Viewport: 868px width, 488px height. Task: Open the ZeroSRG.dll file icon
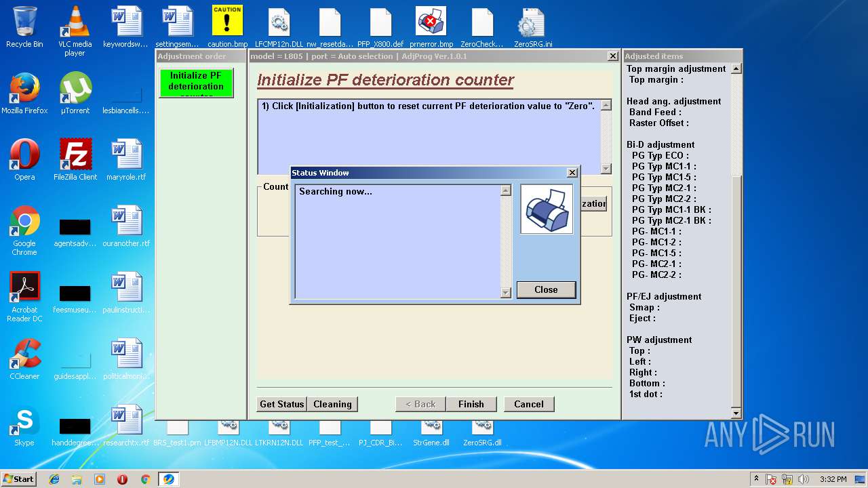coord(482,434)
